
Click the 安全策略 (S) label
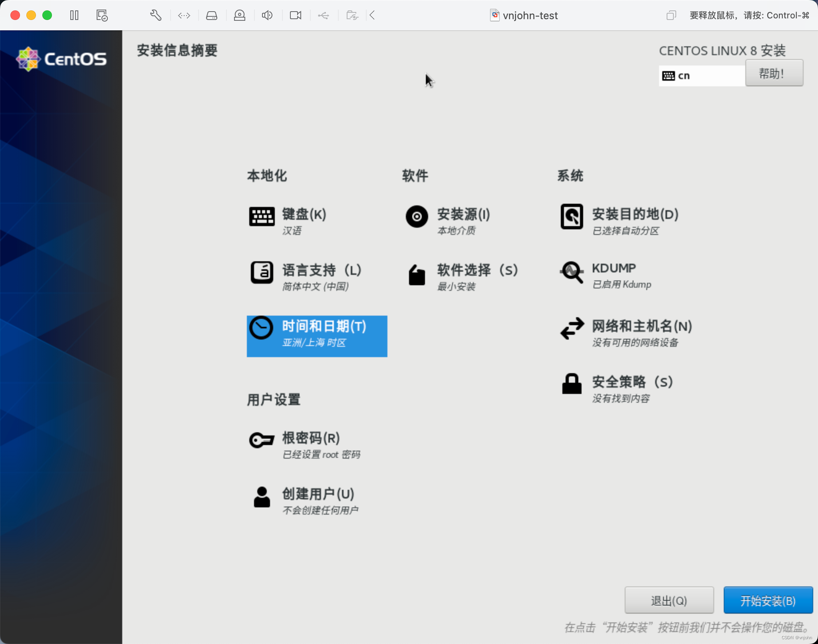click(x=633, y=382)
